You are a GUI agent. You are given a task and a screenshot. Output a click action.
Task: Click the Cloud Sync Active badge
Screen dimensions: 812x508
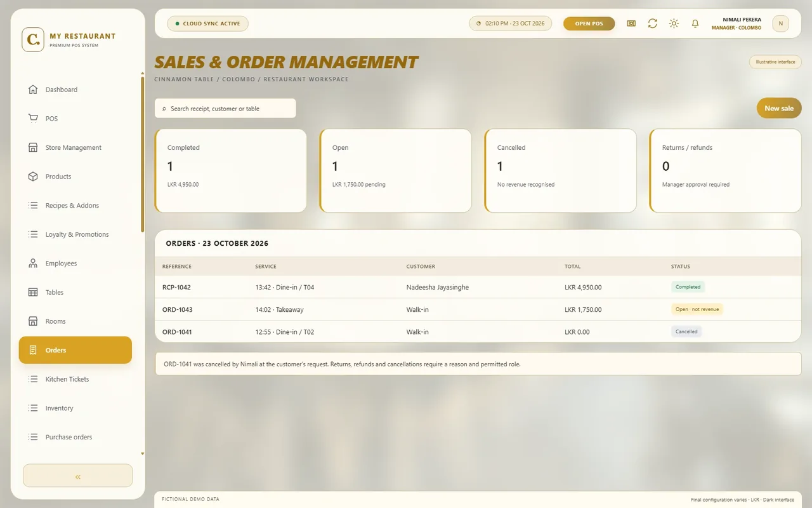pyautogui.click(x=208, y=23)
